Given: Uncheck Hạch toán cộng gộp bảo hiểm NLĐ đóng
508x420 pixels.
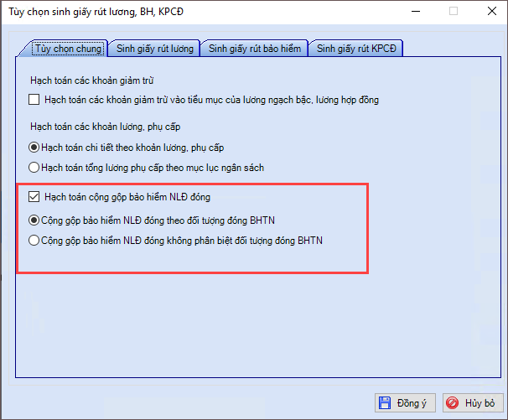Looking at the screenshot, I should point(34,197).
